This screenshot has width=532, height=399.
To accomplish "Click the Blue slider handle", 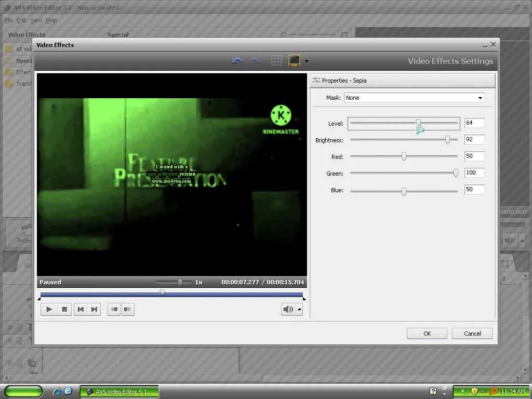I will coord(404,192).
